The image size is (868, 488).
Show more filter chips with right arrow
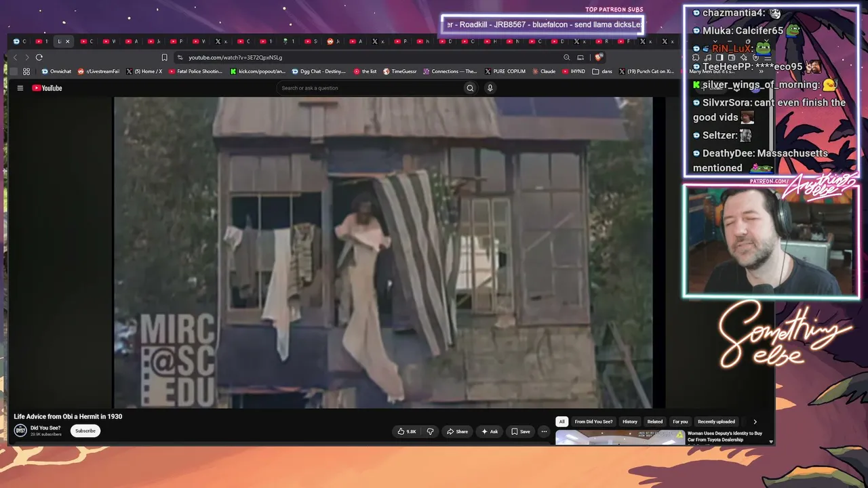tap(755, 422)
